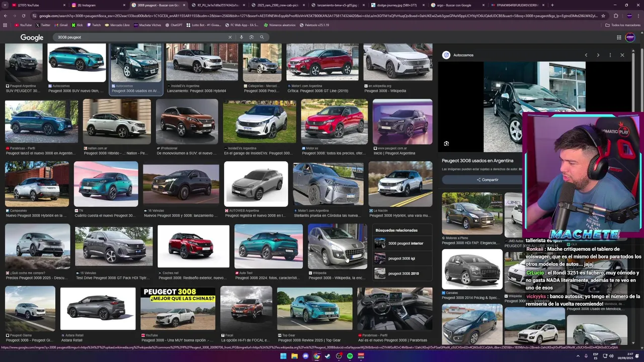Open the Crítica Peugeot 3008 GT Line thumbnail
This screenshot has width=644, height=362.
322,62
